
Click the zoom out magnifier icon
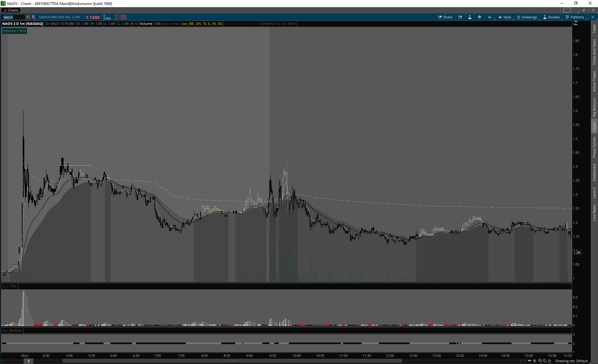pyautogui.click(x=544, y=361)
